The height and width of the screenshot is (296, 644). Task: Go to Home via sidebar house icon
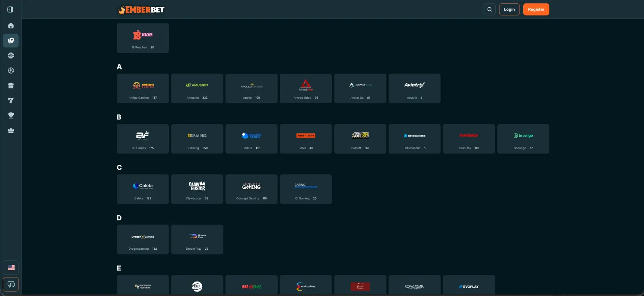click(x=11, y=26)
